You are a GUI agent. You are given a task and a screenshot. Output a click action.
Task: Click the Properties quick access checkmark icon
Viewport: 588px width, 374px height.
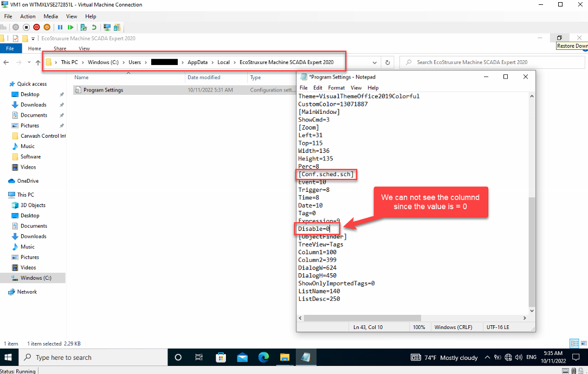point(15,38)
